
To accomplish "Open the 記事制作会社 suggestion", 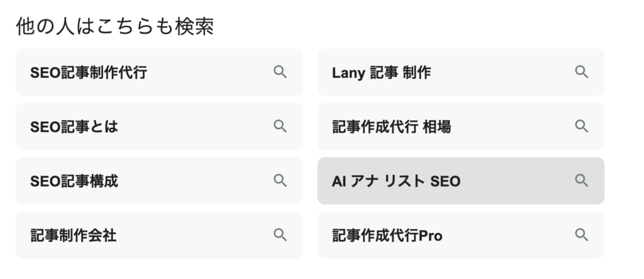I will pyautogui.click(x=74, y=236).
